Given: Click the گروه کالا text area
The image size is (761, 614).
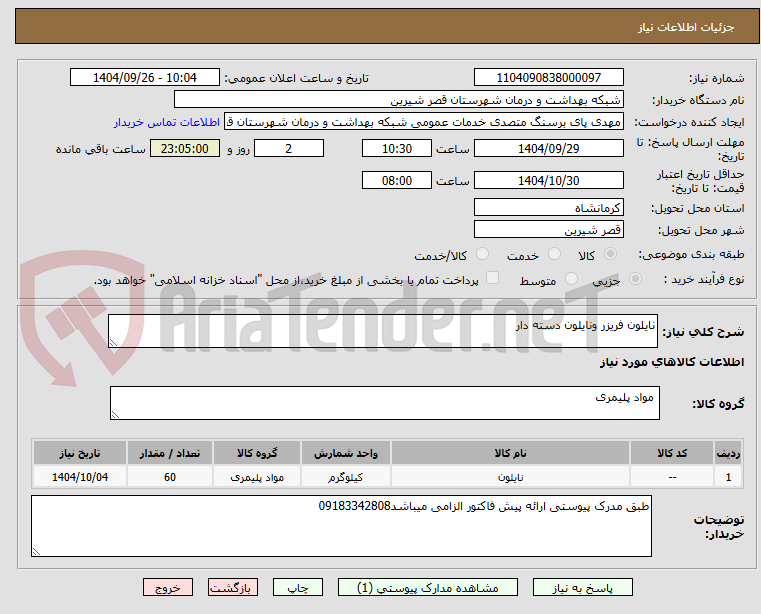Looking at the screenshot, I should [x=384, y=403].
